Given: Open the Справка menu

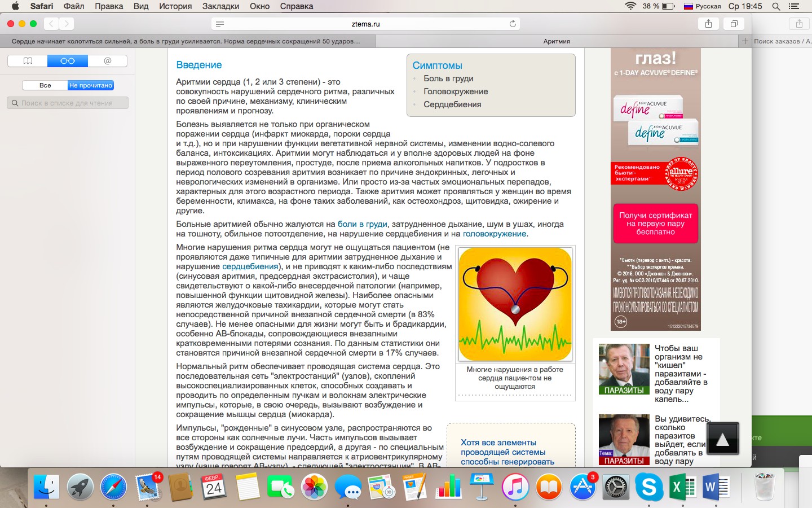Looking at the screenshot, I should pos(297,6).
